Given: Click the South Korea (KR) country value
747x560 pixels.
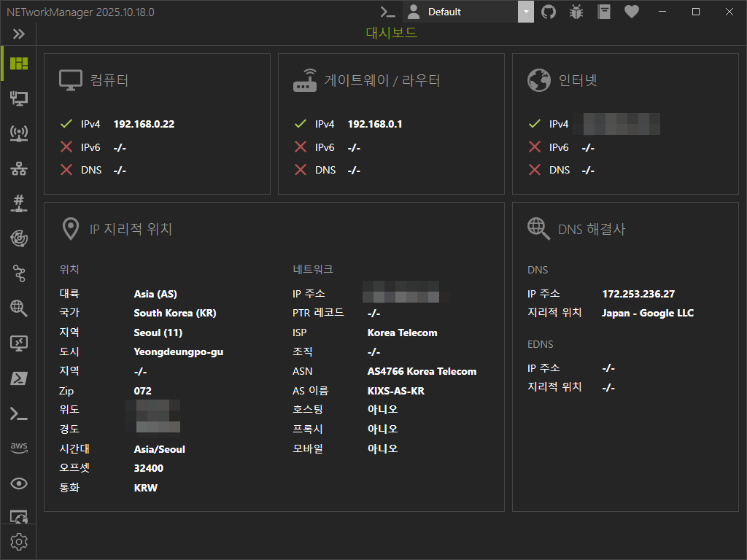Looking at the screenshot, I should click(175, 313).
